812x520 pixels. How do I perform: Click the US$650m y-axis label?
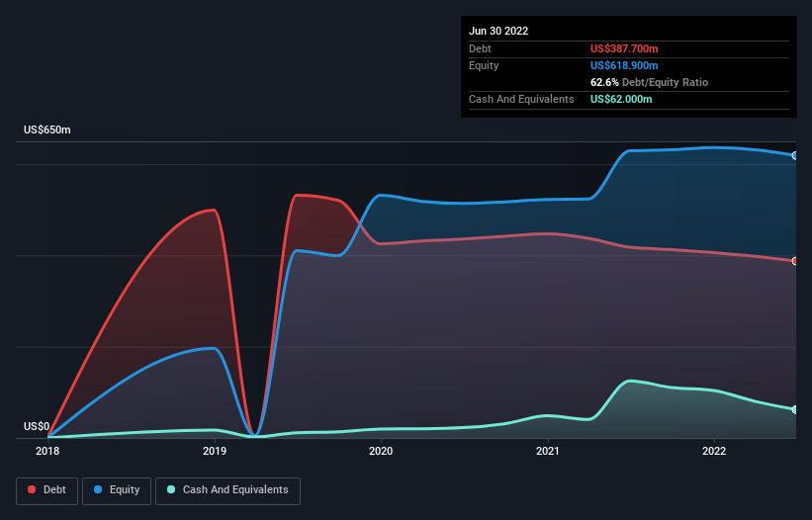47,130
